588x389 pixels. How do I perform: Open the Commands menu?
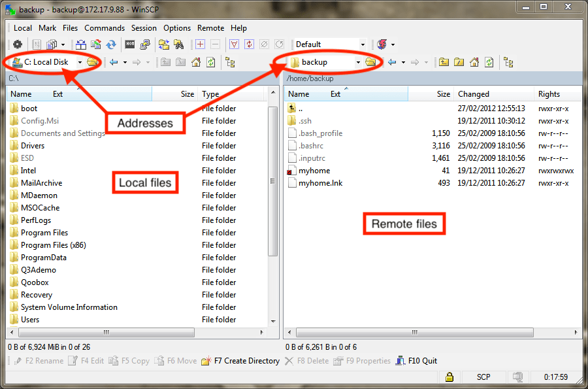coord(105,28)
